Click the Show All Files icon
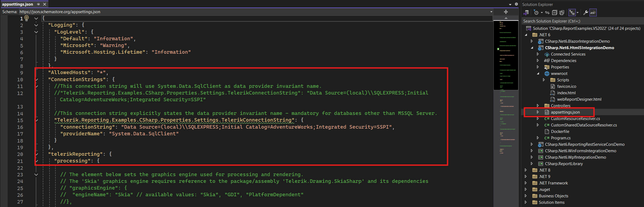 tap(562, 13)
